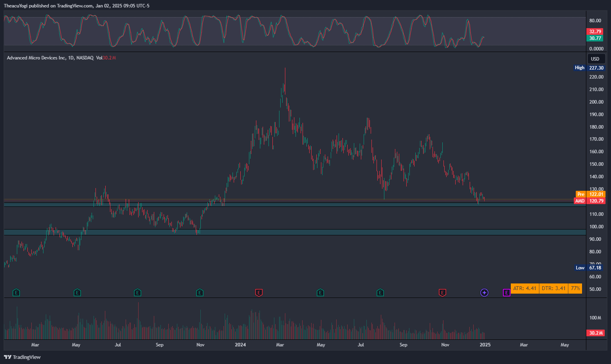
Task: Click green earnings marker at May 2023
Action: tap(77, 292)
